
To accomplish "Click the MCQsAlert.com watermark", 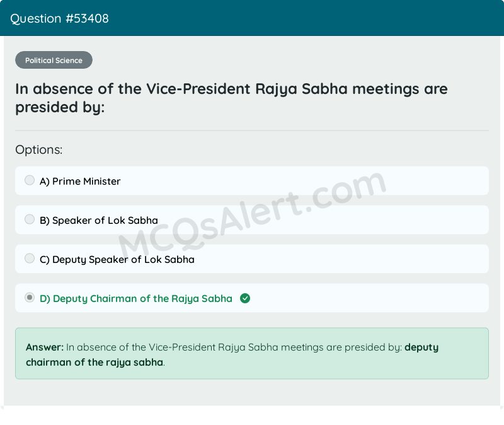I will [252, 208].
